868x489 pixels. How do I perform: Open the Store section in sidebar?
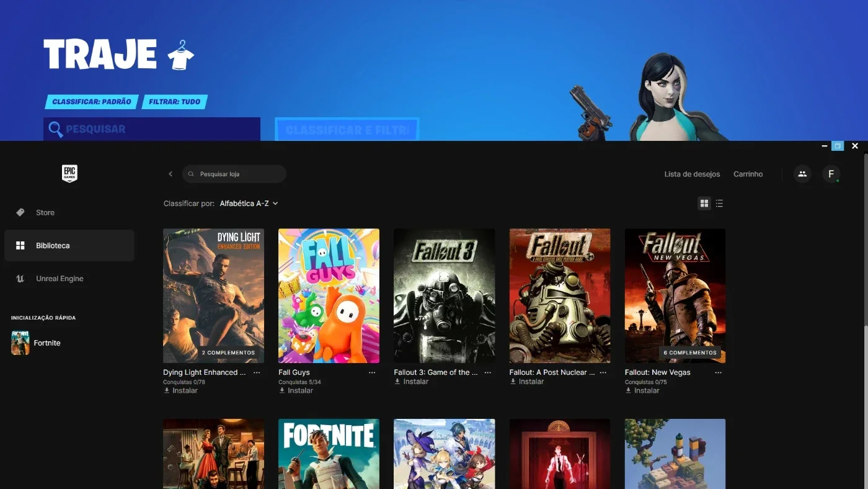(x=69, y=212)
